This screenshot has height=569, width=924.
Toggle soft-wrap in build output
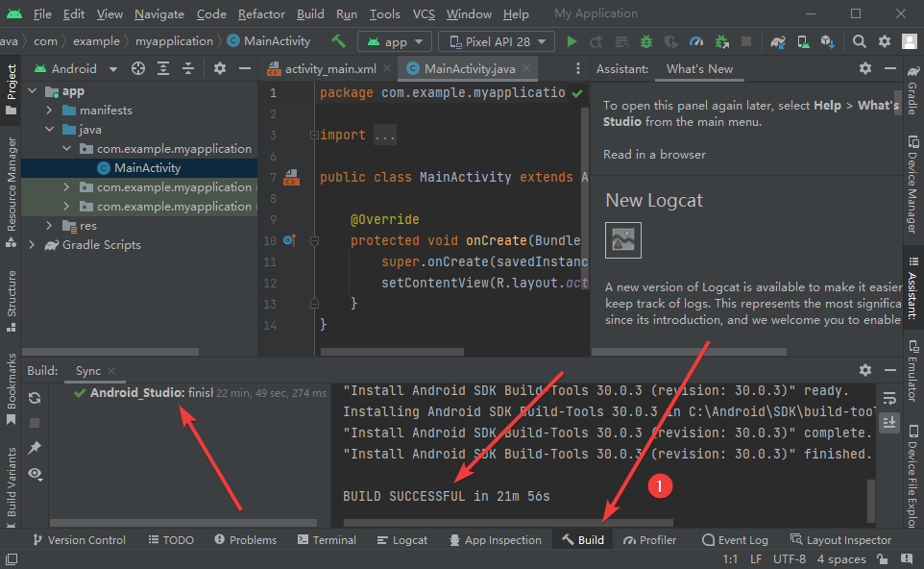tap(889, 398)
